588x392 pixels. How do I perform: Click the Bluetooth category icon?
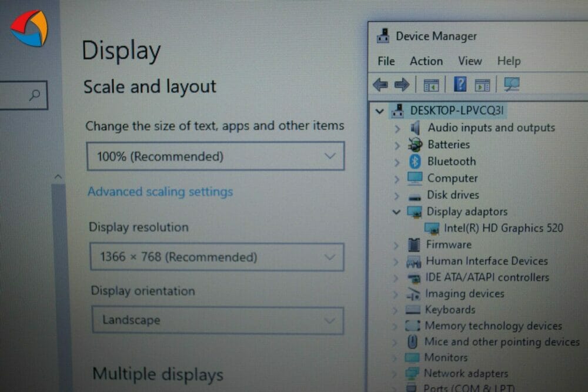tap(415, 161)
